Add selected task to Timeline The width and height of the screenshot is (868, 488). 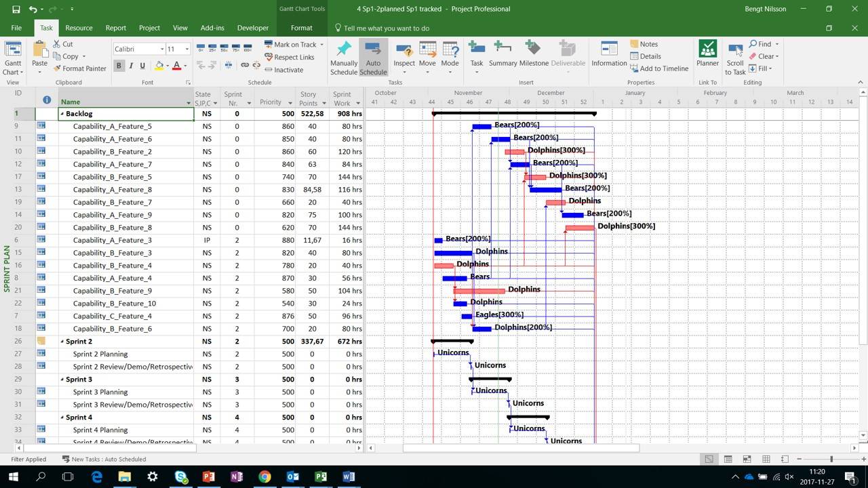pyautogui.click(x=659, y=68)
